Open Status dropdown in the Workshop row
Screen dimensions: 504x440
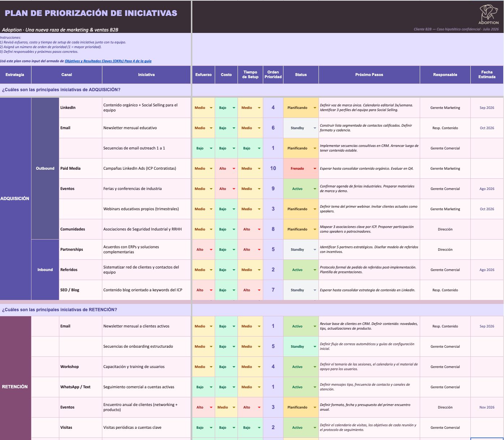click(x=315, y=367)
